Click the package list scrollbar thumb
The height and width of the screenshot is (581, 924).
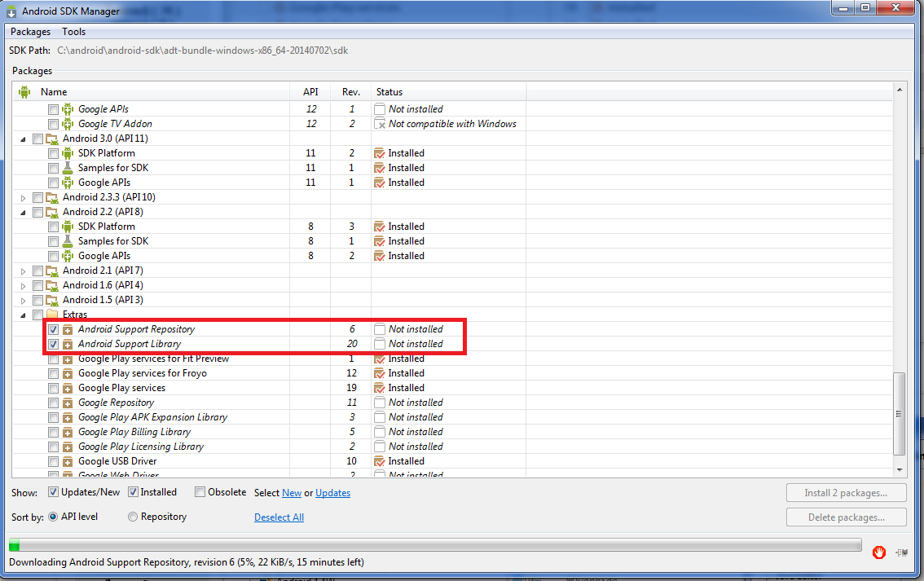(x=900, y=414)
